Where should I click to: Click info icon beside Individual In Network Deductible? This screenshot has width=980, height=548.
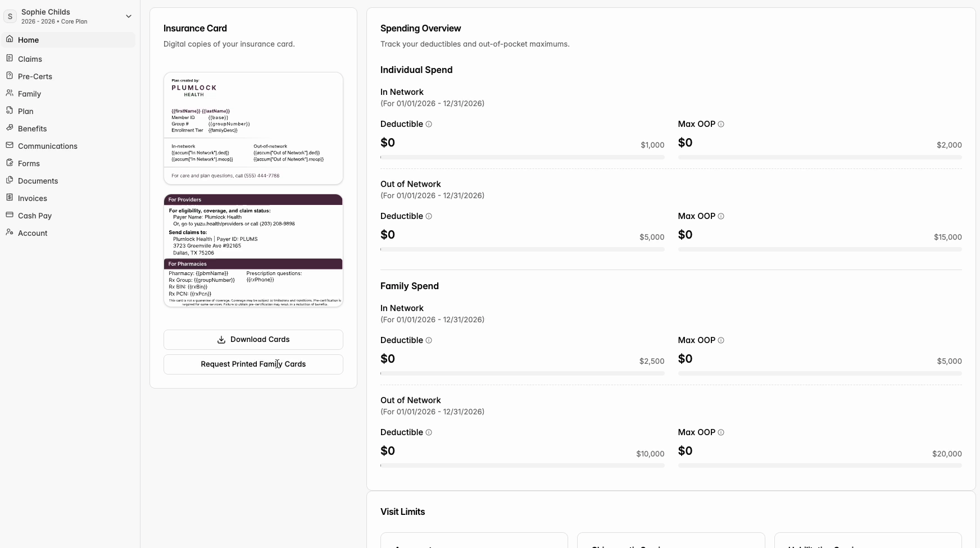pos(429,124)
